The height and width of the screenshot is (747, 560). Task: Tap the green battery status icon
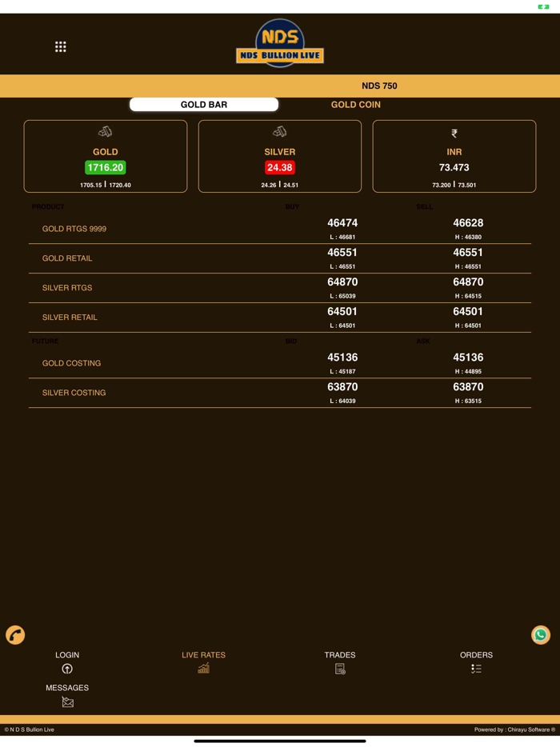pyautogui.click(x=543, y=6)
